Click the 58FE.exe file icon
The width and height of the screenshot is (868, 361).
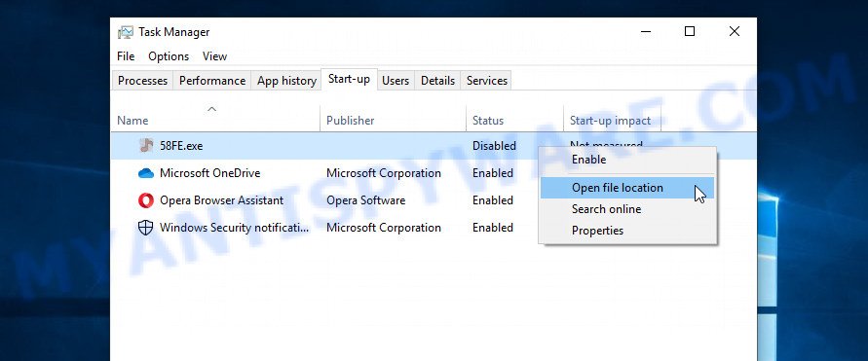click(146, 145)
